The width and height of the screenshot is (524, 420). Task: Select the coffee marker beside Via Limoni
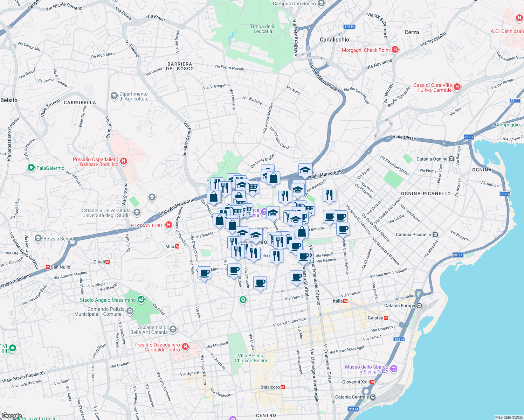[205, 273]
